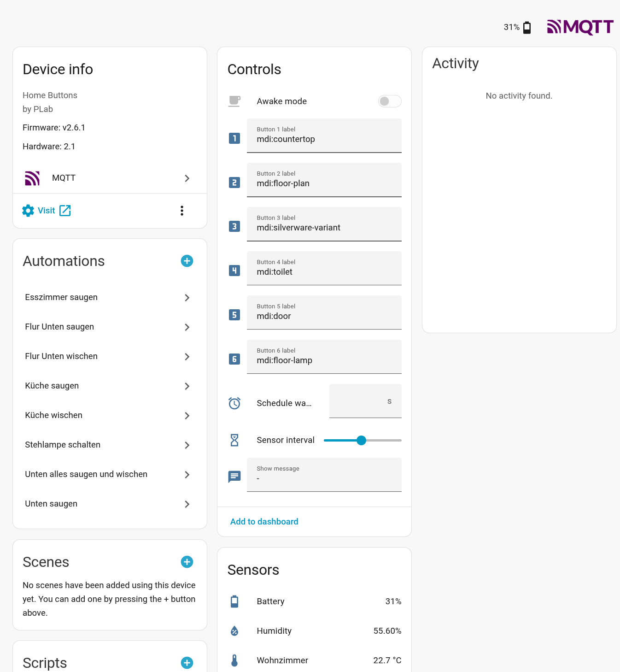Screen dimensions: 620x672
Task: Click the numeric 1 icon for Button 1
Action: 234,138
